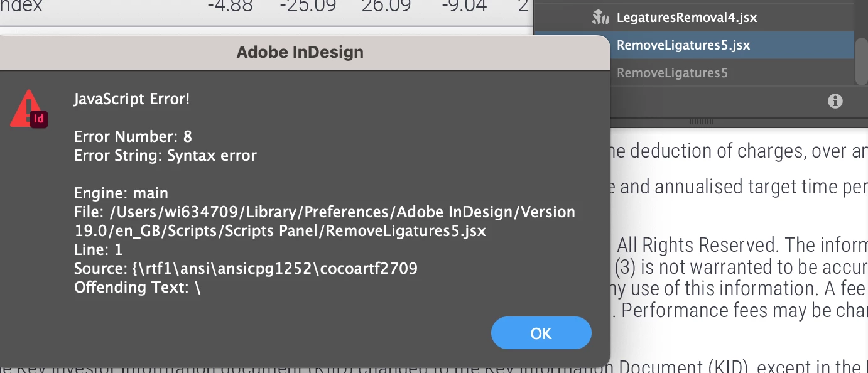This screenshot has height=373, width=868.
Task: Click the 'Offending Text: \' line
Action: (138, 287)
